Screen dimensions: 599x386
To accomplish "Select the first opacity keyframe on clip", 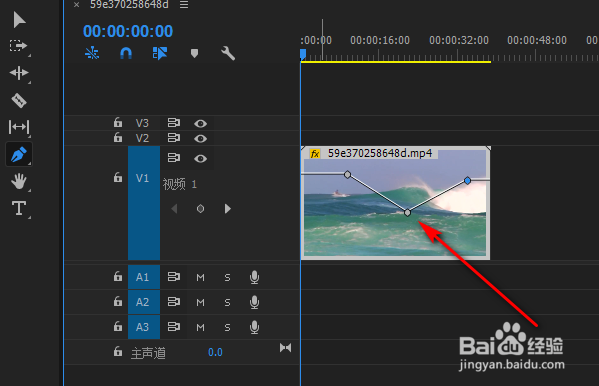I will [x=347, y=175].
